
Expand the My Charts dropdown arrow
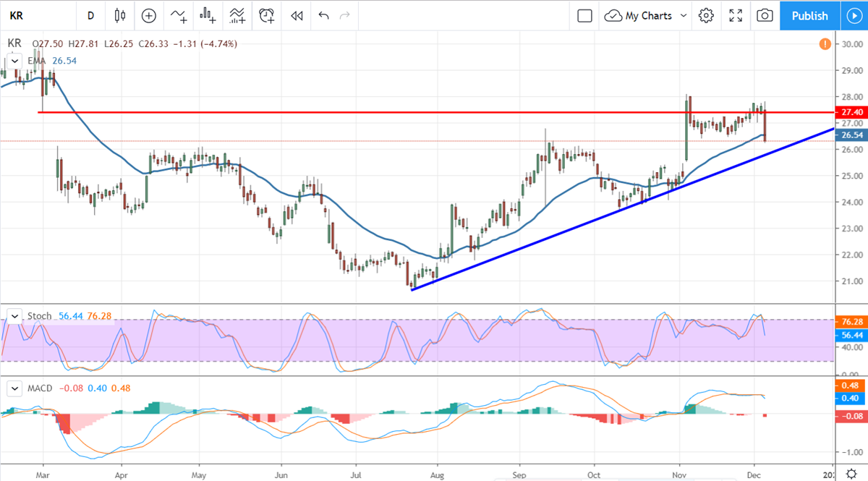pos(684,15)
